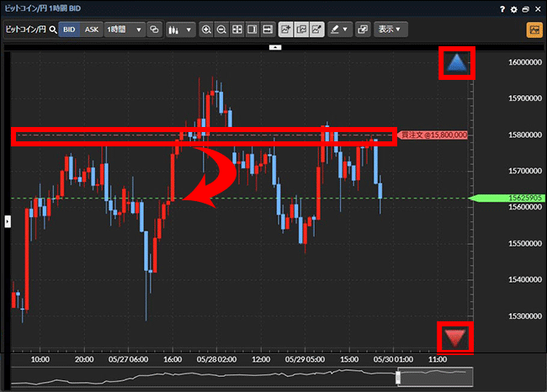The width and height of the screenshot is (547, 392).
Task: Click the blue up arrow buy button
Action: [456, 63]
